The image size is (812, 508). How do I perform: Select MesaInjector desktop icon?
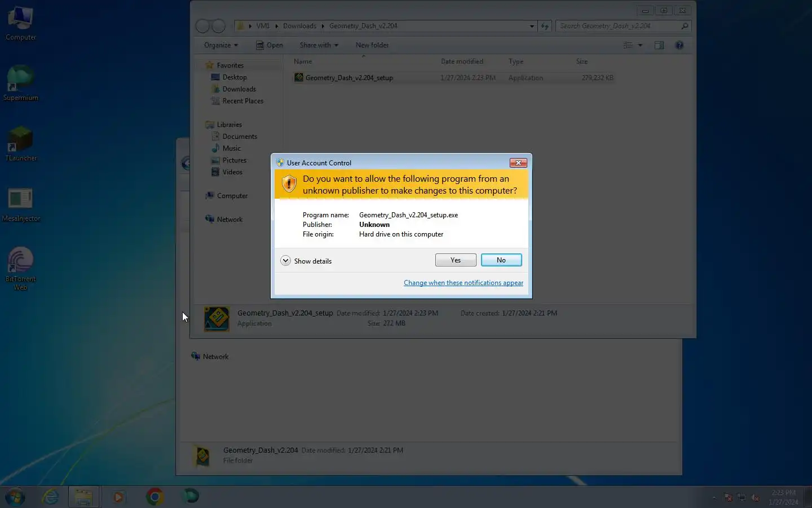(21, 204)
